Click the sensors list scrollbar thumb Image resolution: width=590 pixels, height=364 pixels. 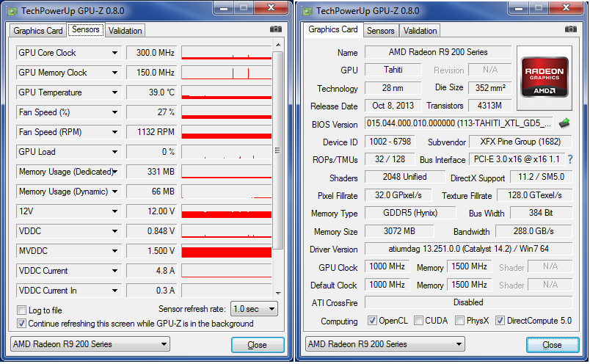point(277,150)
